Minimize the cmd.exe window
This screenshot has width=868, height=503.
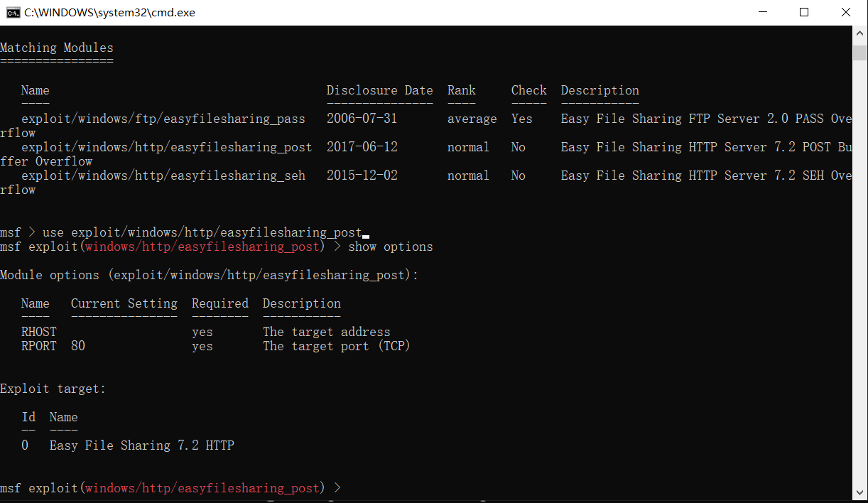click(x=763, y=12)
